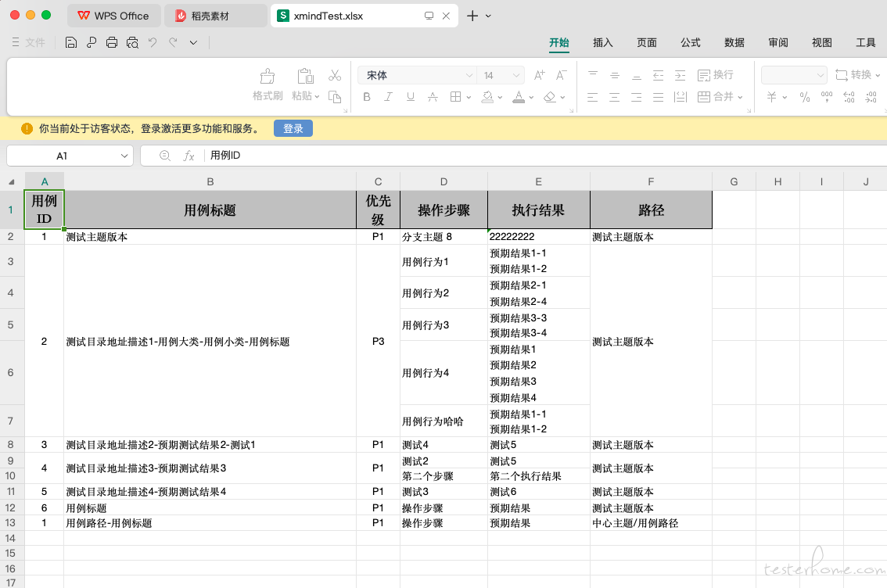Click the undo arrow icon
887x588 pixels.
153,42
